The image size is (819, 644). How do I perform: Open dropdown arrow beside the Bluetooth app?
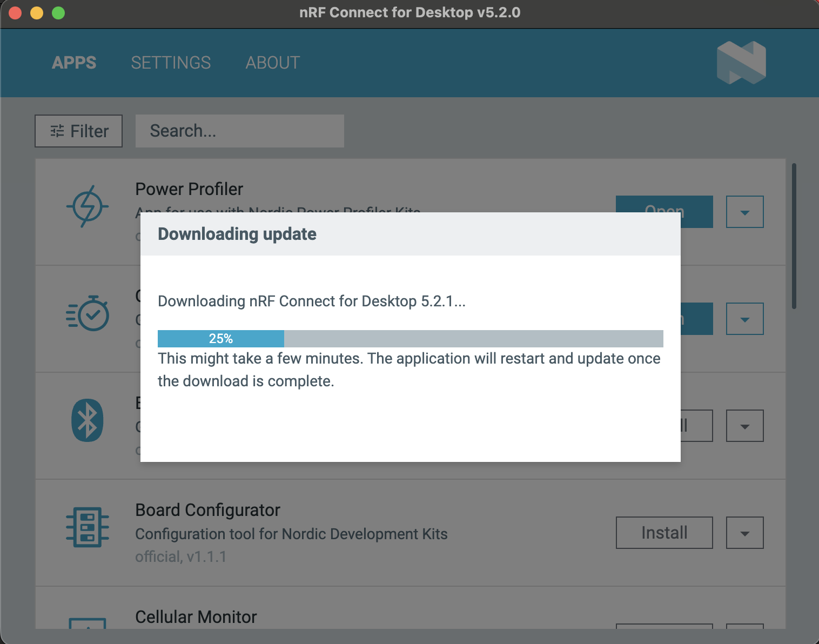(745, 426)
